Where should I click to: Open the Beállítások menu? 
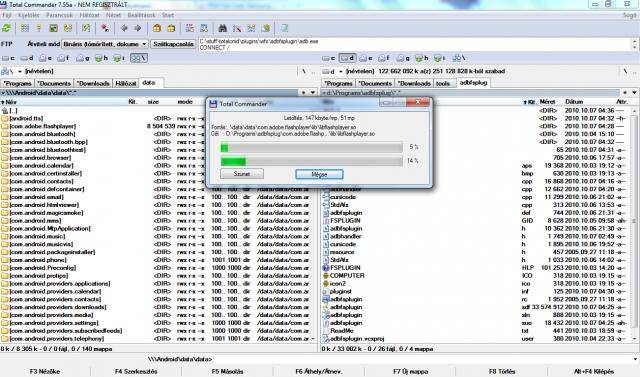pyautogui.click(x=141, y=15)
